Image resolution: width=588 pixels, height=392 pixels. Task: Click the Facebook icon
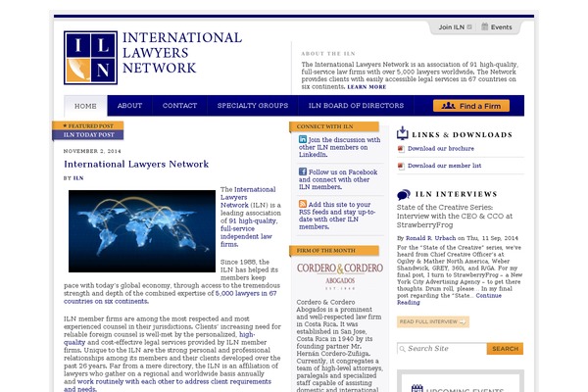point(303,171)
